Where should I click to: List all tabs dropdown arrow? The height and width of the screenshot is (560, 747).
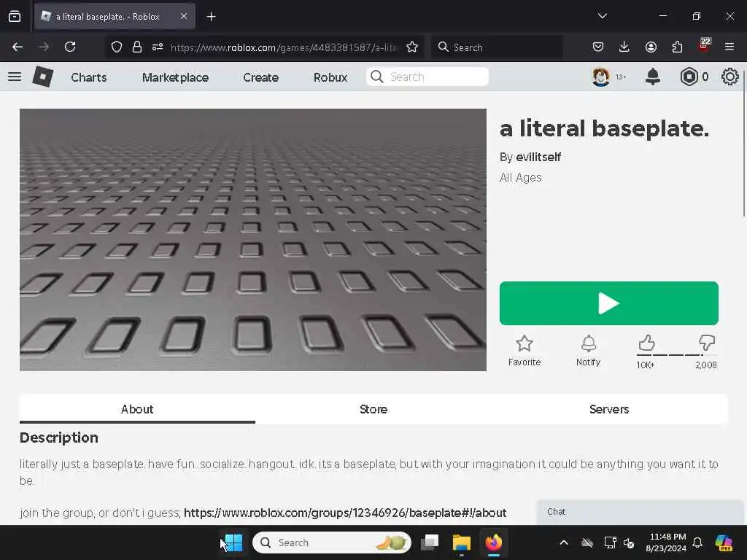pyautogui.click(x=602, y=16)
